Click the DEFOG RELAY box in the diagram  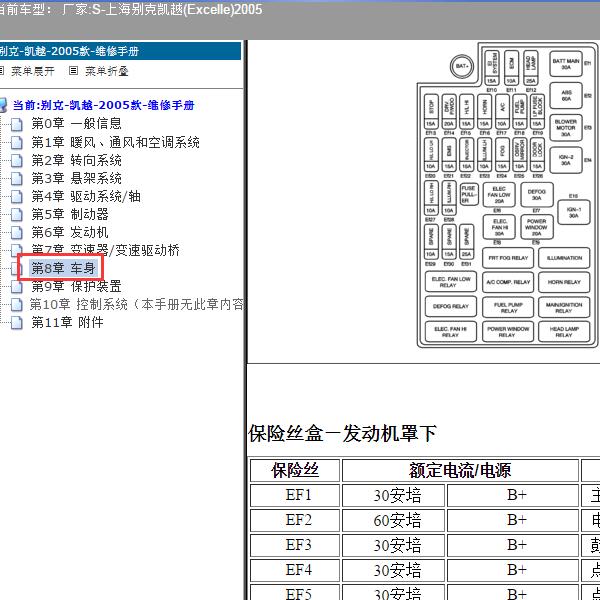pos(451,307)
